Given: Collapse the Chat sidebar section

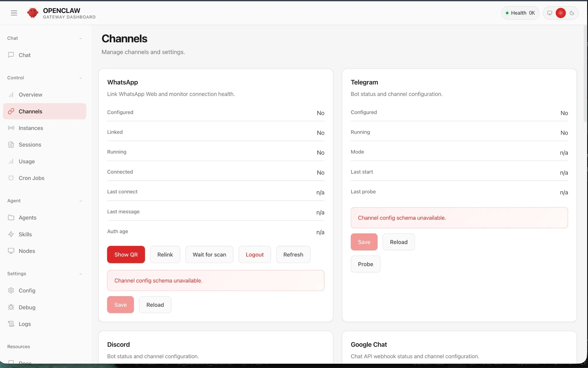Looking at the screenshot, I should pos(81,38).
